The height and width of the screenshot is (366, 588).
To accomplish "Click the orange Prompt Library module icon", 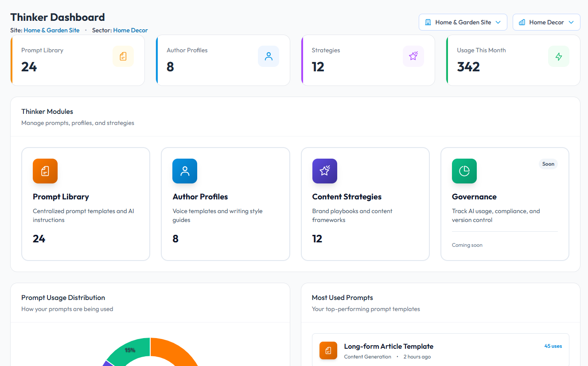I will (x=45, y=171).
